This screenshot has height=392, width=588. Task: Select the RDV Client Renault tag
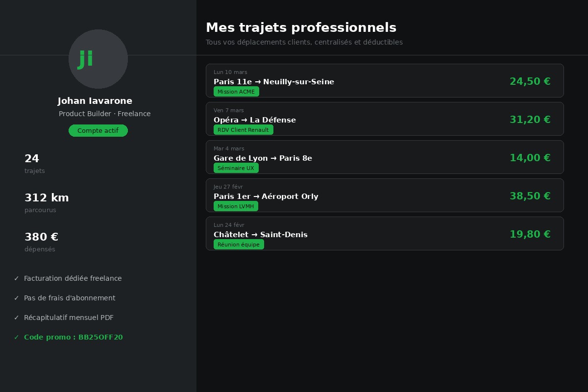(243, 130)
